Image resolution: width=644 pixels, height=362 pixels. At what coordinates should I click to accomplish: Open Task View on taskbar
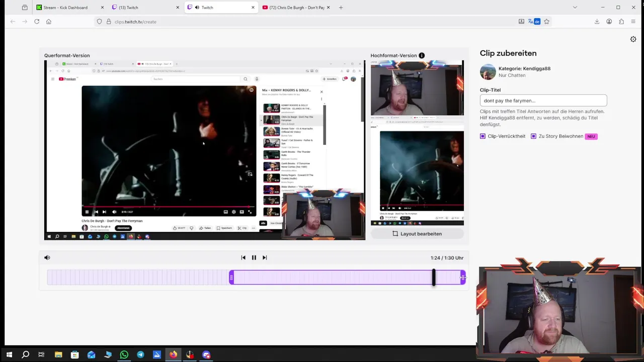tap(41, 355)
